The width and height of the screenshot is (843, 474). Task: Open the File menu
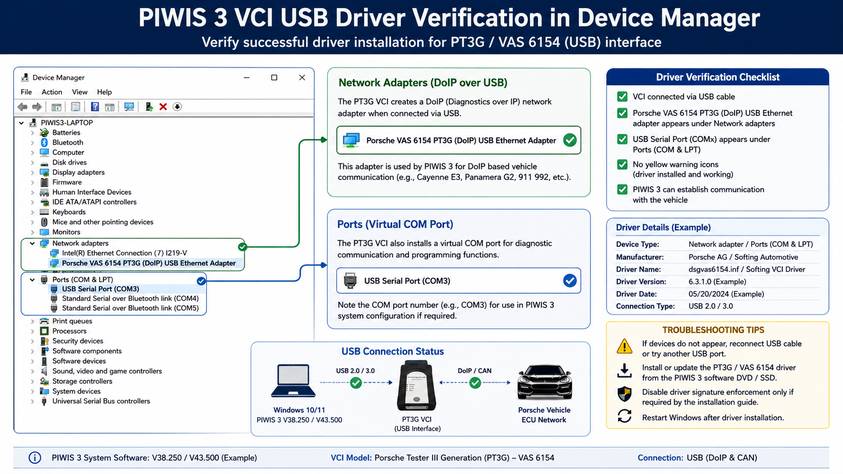(26, 92)
